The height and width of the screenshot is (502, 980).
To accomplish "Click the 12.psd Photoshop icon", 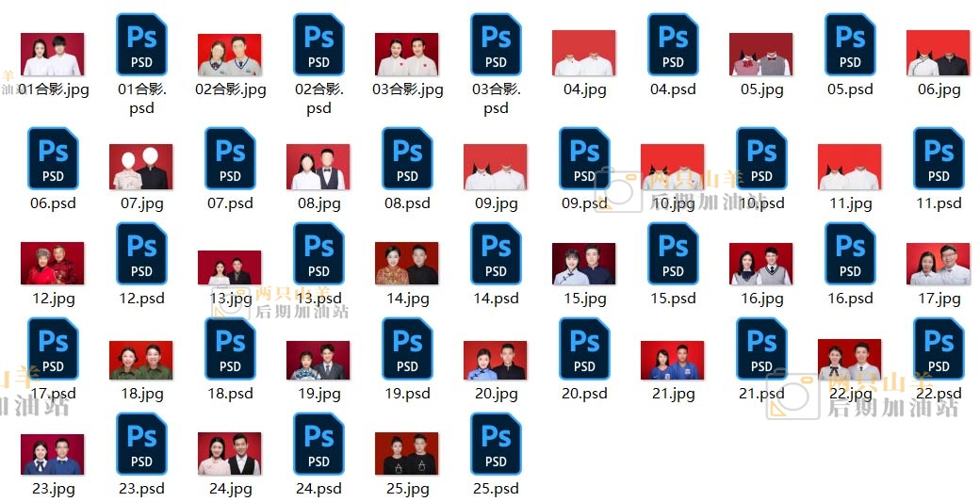I will point(141,254).
